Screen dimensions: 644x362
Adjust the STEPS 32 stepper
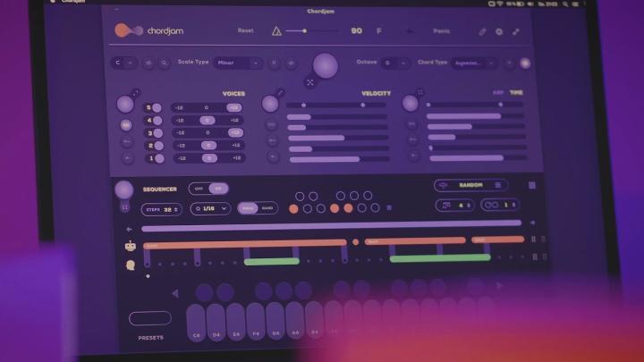[161, 209]
